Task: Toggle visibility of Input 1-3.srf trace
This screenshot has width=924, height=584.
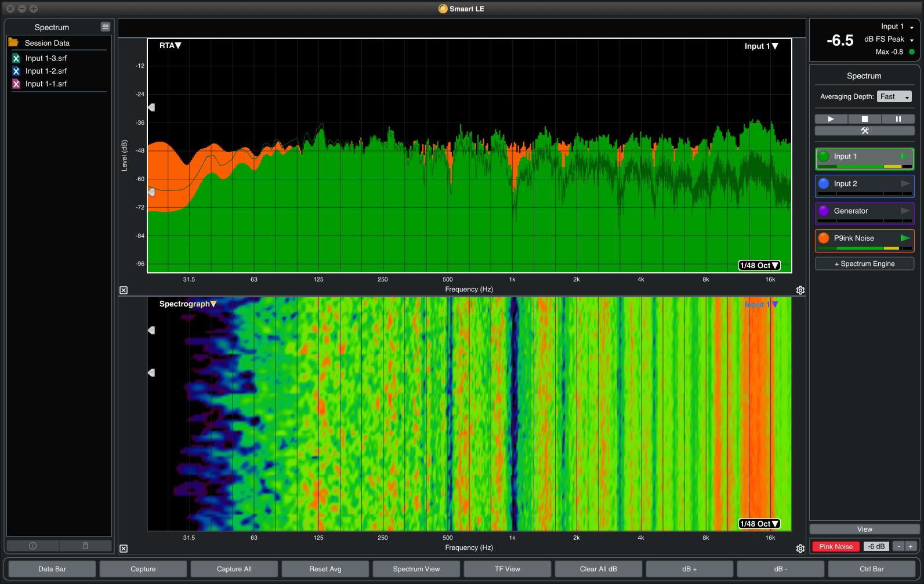Action: (16, 58)
